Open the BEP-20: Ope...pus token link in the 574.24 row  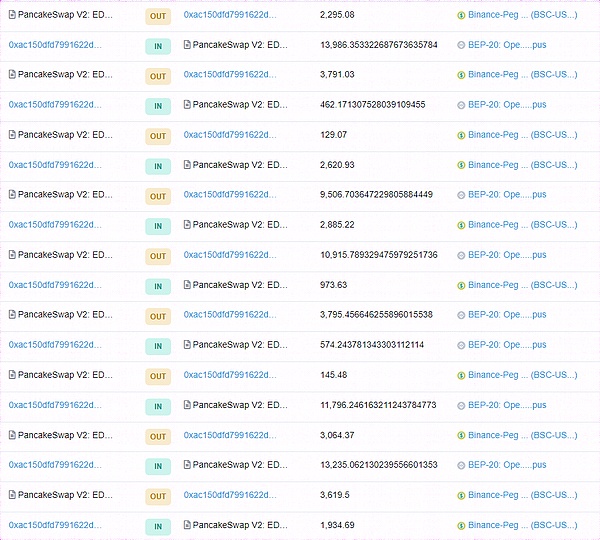(508, 345)
